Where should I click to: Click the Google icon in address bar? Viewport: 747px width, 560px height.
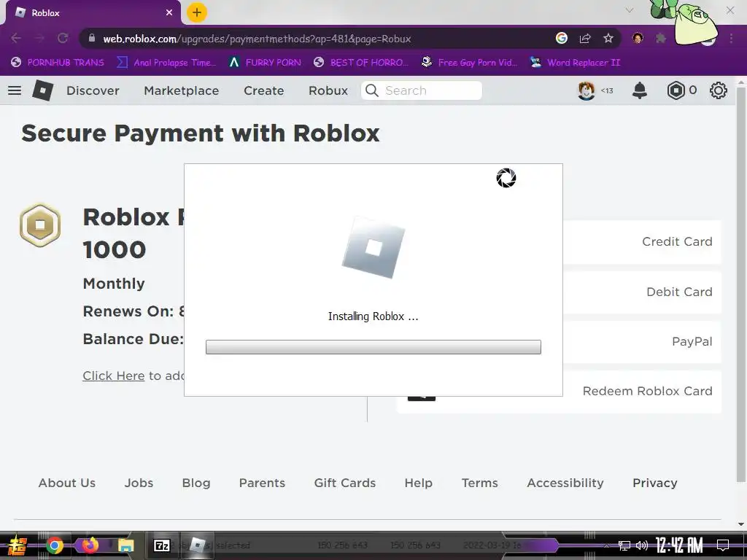click(562, 38)
